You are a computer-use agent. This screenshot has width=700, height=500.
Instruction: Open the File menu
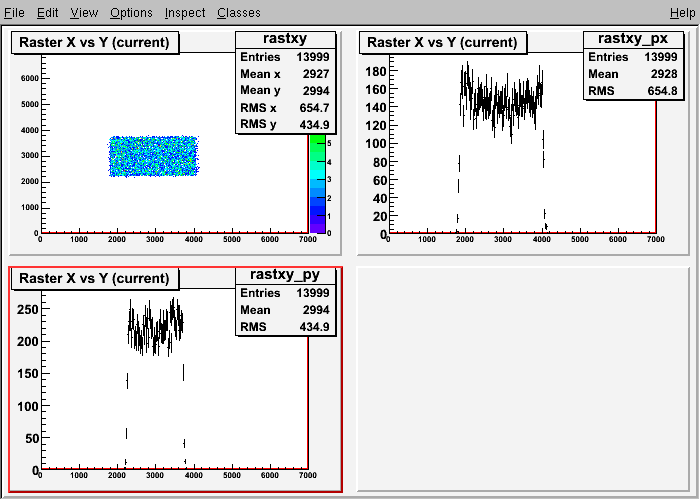[14, 12]
